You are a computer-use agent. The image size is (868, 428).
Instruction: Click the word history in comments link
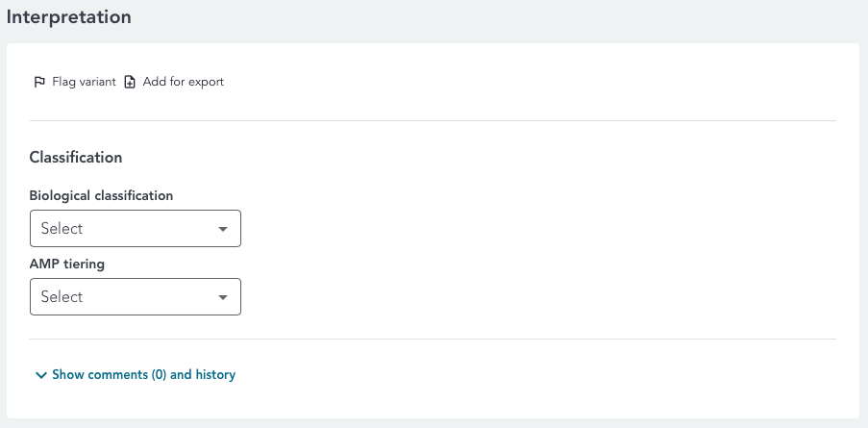coord(214,375)
